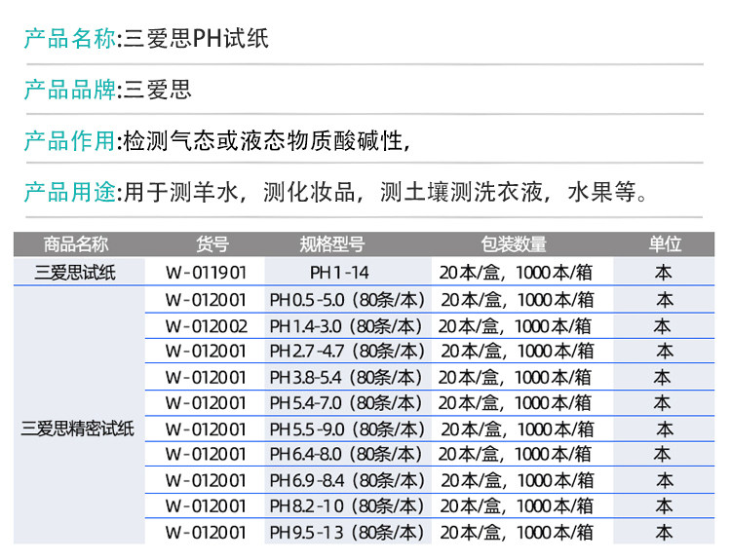The image size is (731, 560).
Task: Select the PH6.4-8.0 (80条/本) specification
Action: [x=346, y=454]
